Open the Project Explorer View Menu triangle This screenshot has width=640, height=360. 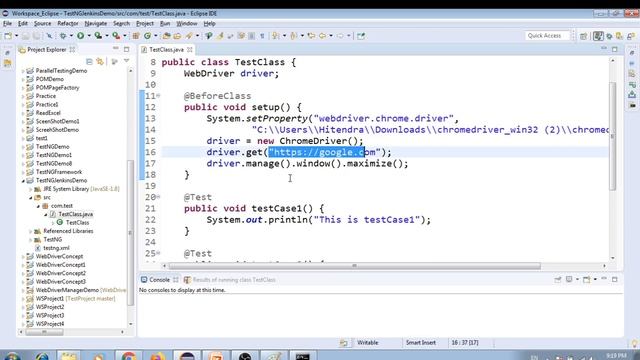127,61
